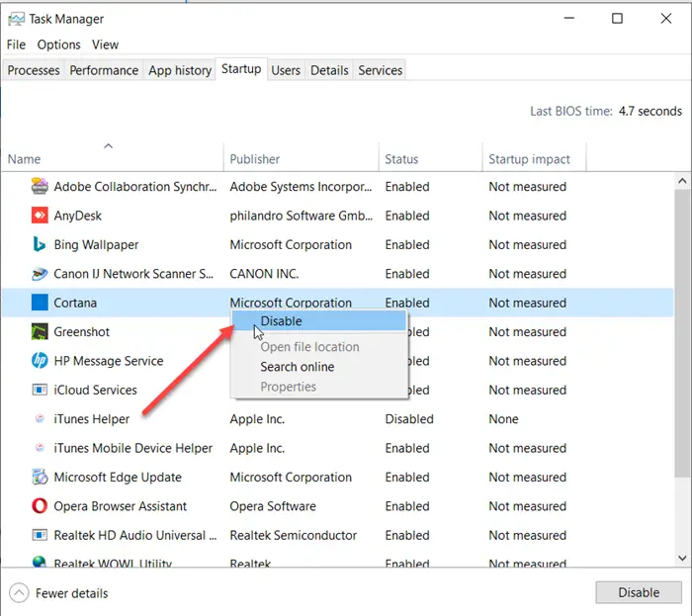Select the Bing Wallpaper entry
Viewport: 692px width, 616px height.
click(x=96, y=245)
